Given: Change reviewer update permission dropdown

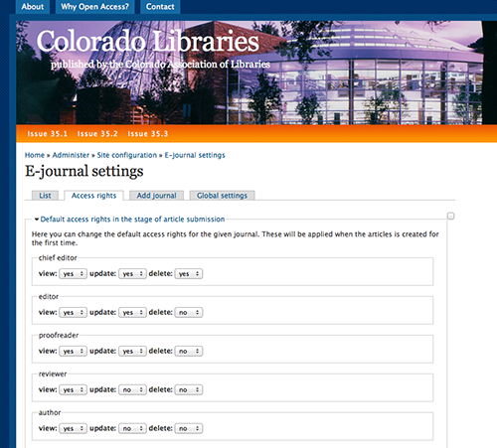Looking at the screenshot, I should click(132, 389).
